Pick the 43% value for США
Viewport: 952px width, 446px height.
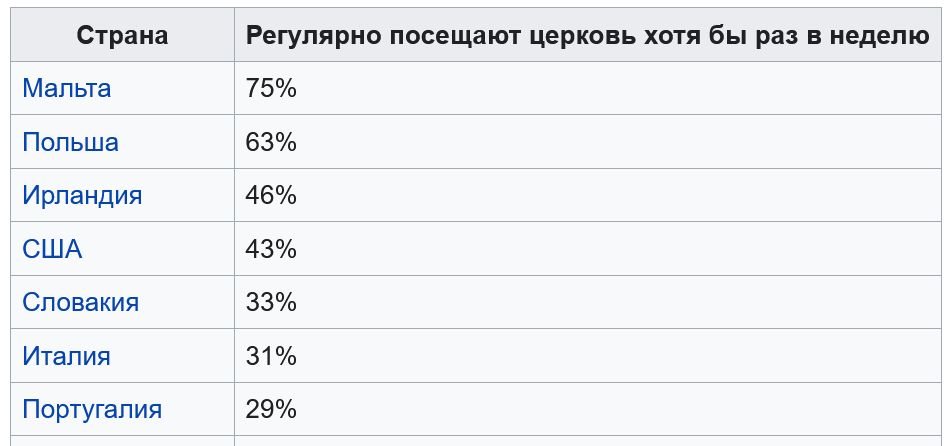tap(271, 249)
